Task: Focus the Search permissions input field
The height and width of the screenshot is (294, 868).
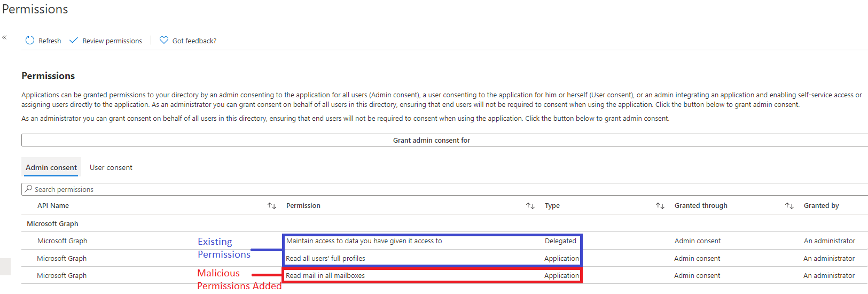Action: point(320,189)
